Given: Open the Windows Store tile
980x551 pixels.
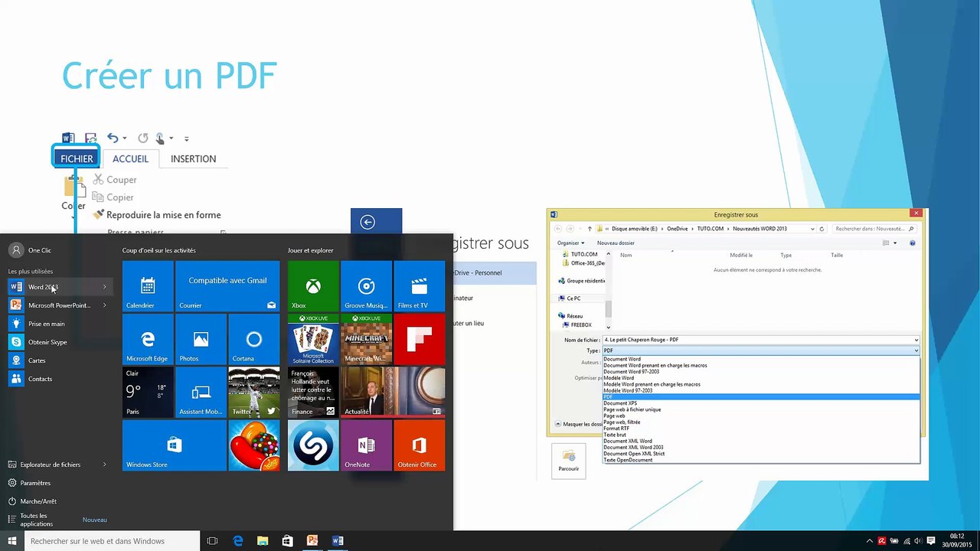Looking at the screenshot, I should coord(175,445).
